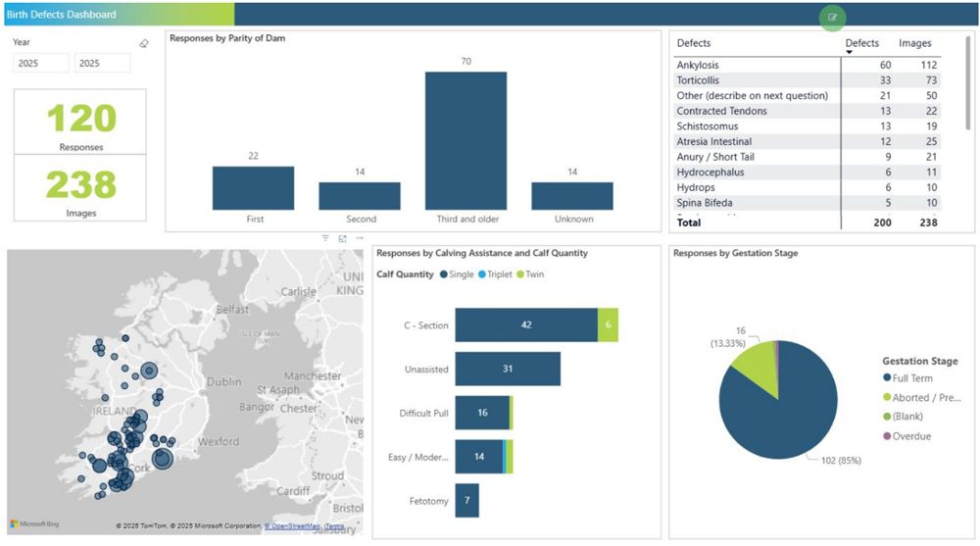Click the Microsoft Bing logo on map
The width and height of the screenshot is (980, 546).
[x=35, y=524]
